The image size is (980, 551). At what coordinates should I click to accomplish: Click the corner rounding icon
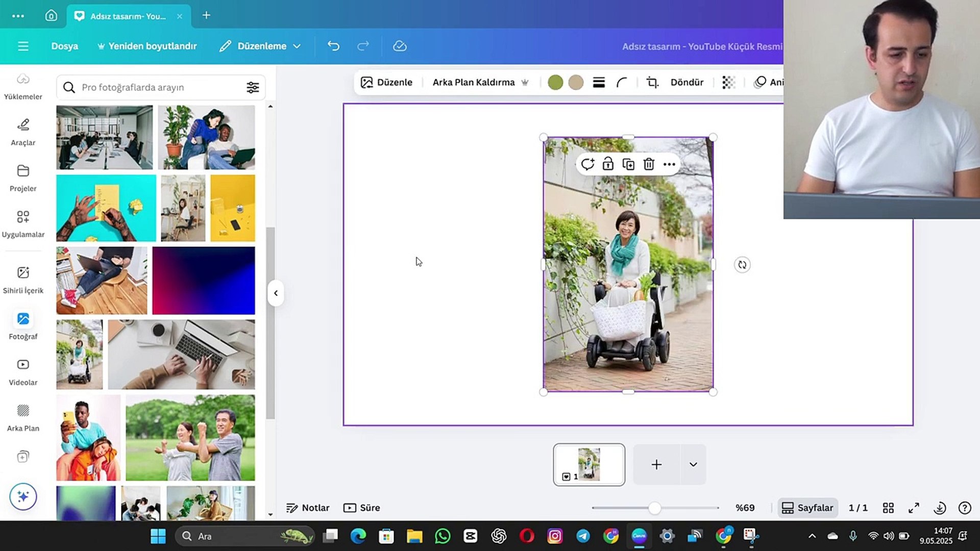coord(622,82)
